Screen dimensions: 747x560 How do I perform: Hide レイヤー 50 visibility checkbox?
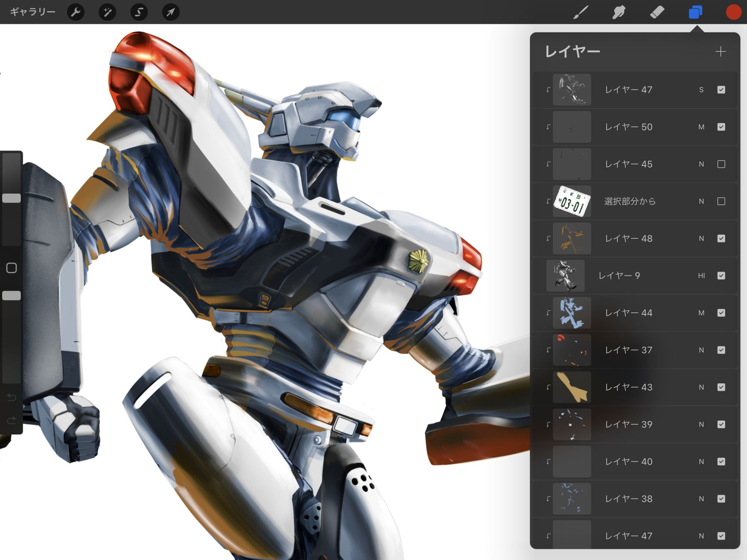click(721, 127)
